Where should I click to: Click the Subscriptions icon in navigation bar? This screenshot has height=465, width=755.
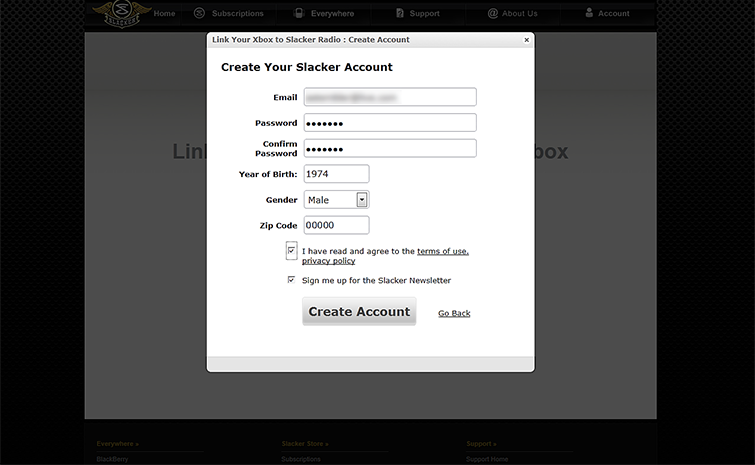point(199,13)
